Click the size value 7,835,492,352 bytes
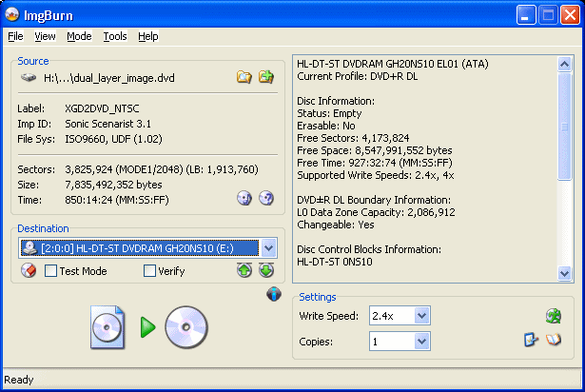Screen dimensions: 585x392 click(x=113, y=185)
